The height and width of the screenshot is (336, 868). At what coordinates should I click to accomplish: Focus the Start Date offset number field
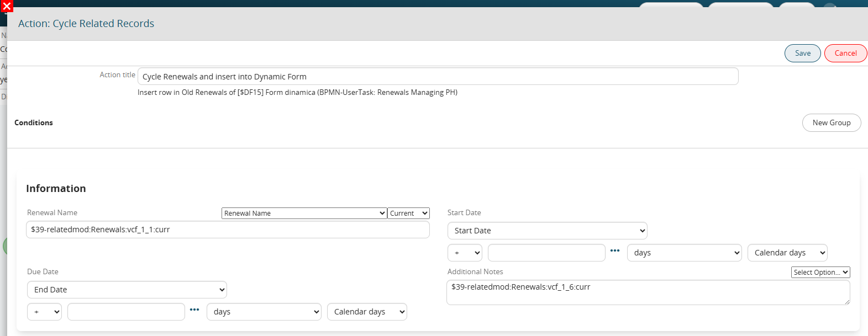point(546,253)
